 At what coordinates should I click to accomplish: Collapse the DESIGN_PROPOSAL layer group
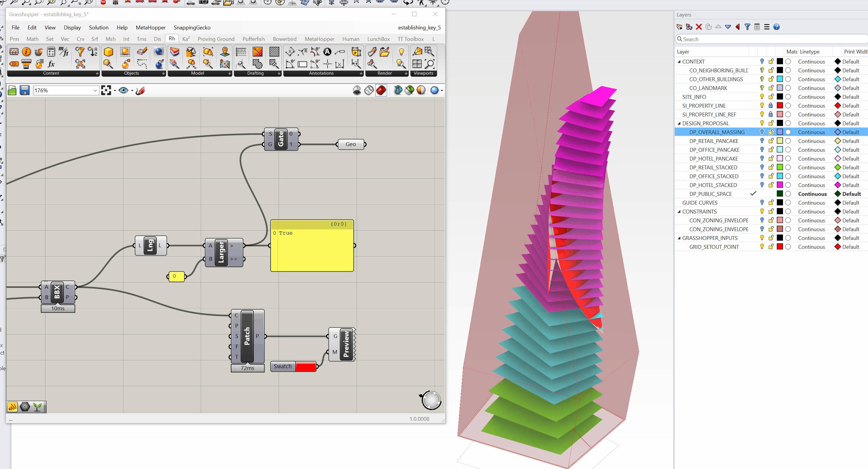click(679, 123)
